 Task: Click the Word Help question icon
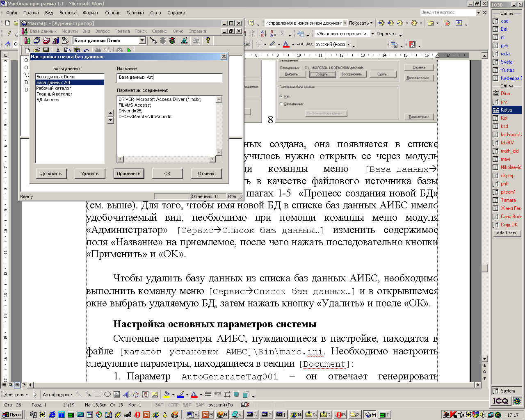pos(251,23)
